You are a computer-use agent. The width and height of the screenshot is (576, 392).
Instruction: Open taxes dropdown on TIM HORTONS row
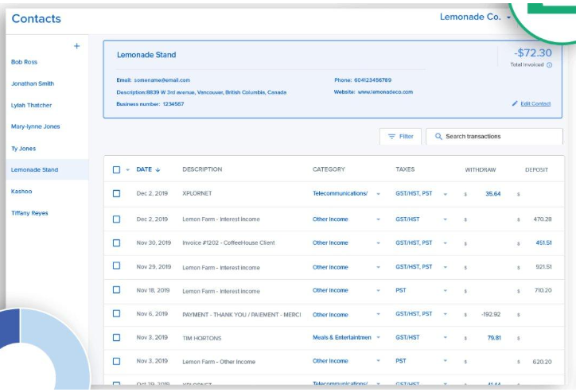click(x=445, y=337)
